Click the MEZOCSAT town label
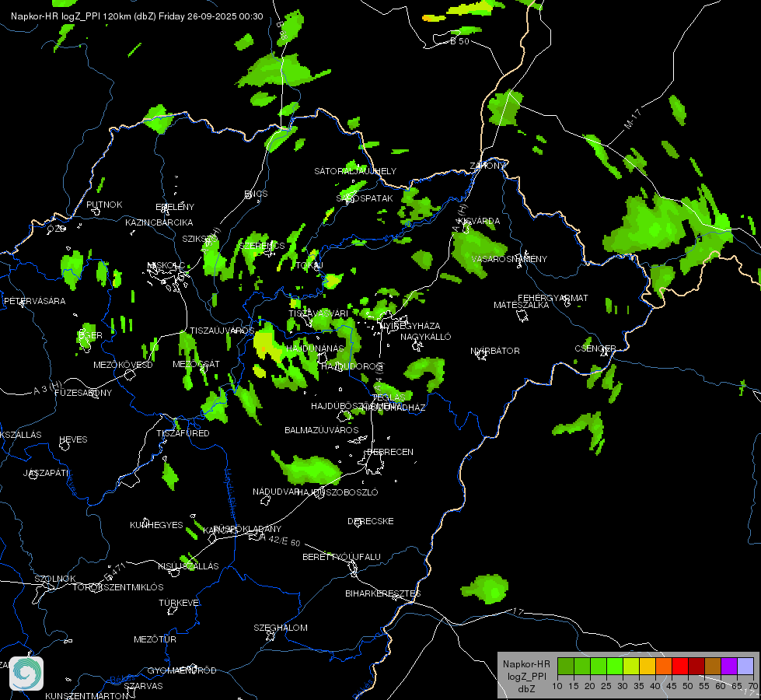 coord(196,364)
